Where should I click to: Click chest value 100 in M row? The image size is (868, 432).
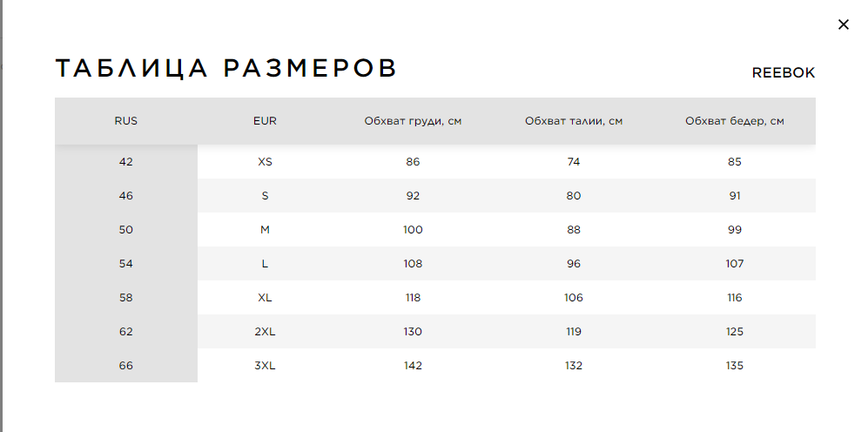point(413,230)
